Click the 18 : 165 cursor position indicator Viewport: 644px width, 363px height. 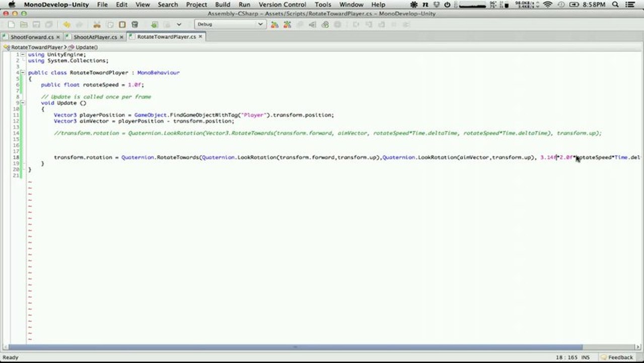(x=566, y=357)
